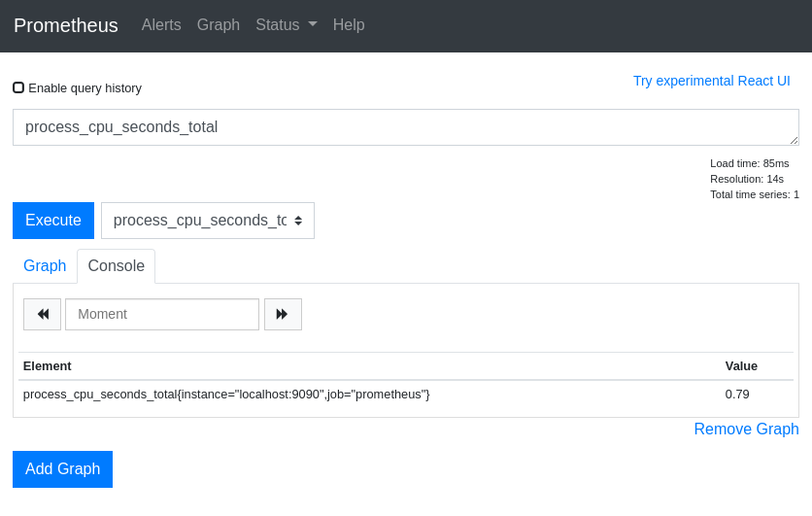The image size is (812, 516).
Task: Click the expression box resize handle
Action: tap(794, 140)
